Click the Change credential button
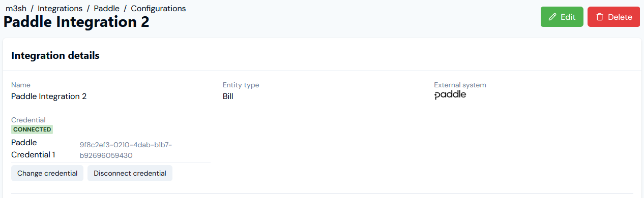The width and height of the screenshot is (644, 198). (47, 173)
